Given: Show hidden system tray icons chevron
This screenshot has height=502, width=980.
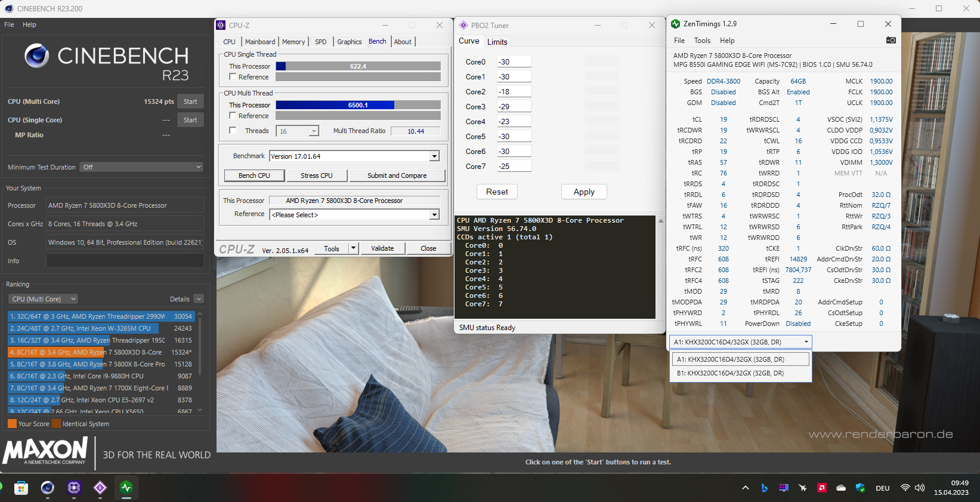Looking at the screenshot, I should [746, 488].
